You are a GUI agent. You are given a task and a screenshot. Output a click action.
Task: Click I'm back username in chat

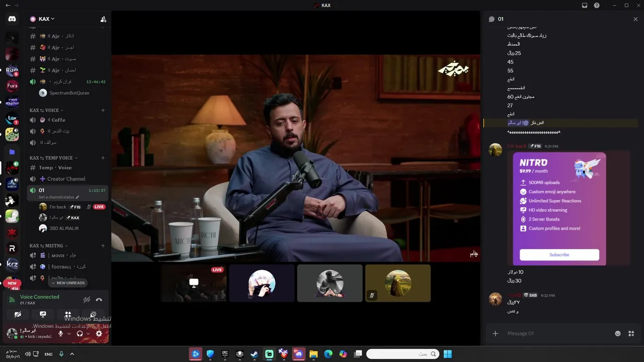tap(517, 146)
